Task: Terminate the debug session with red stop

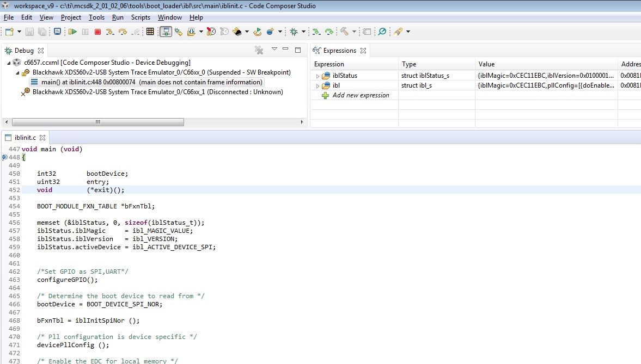Action: (97, 32)
